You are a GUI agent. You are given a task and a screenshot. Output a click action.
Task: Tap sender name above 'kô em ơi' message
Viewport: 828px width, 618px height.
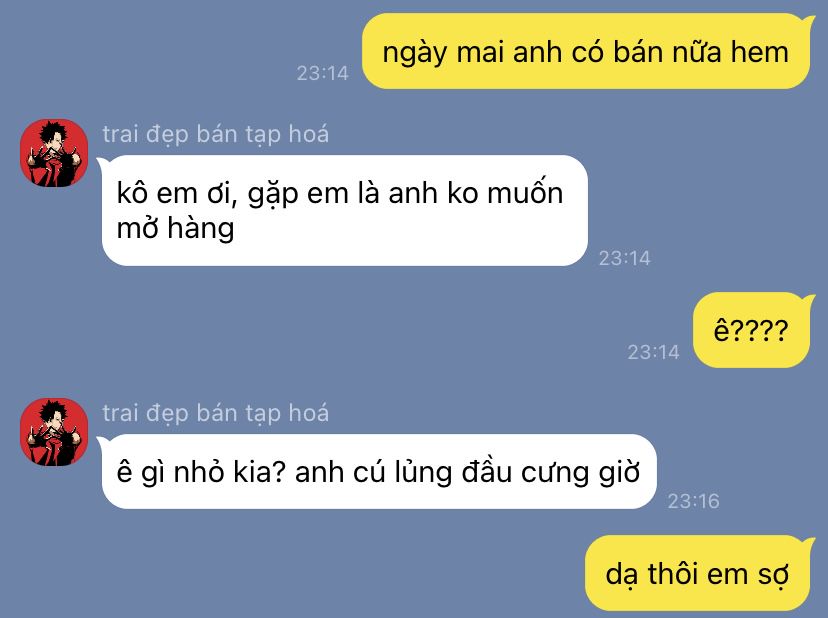coord(215,134)
